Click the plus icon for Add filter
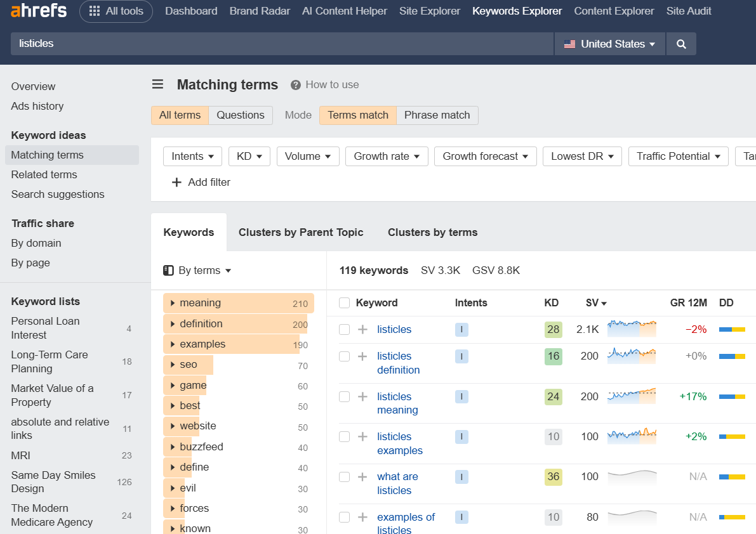Screen dimensions: 756x534 click(x=176, y=182)
